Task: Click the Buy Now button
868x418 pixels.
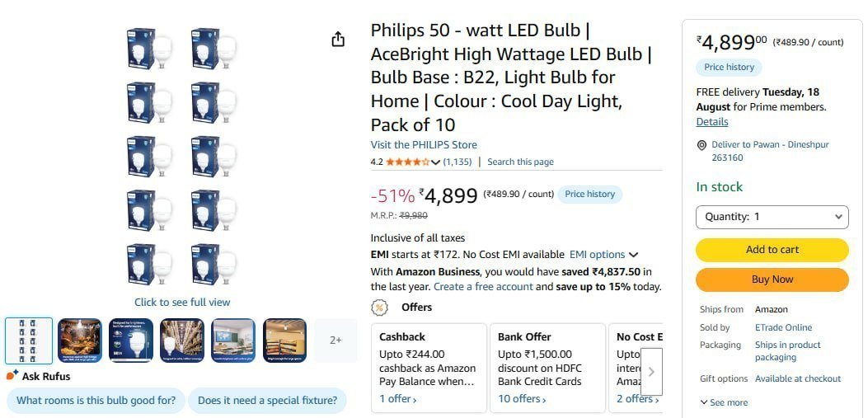Action: click(x=772, y=279)
